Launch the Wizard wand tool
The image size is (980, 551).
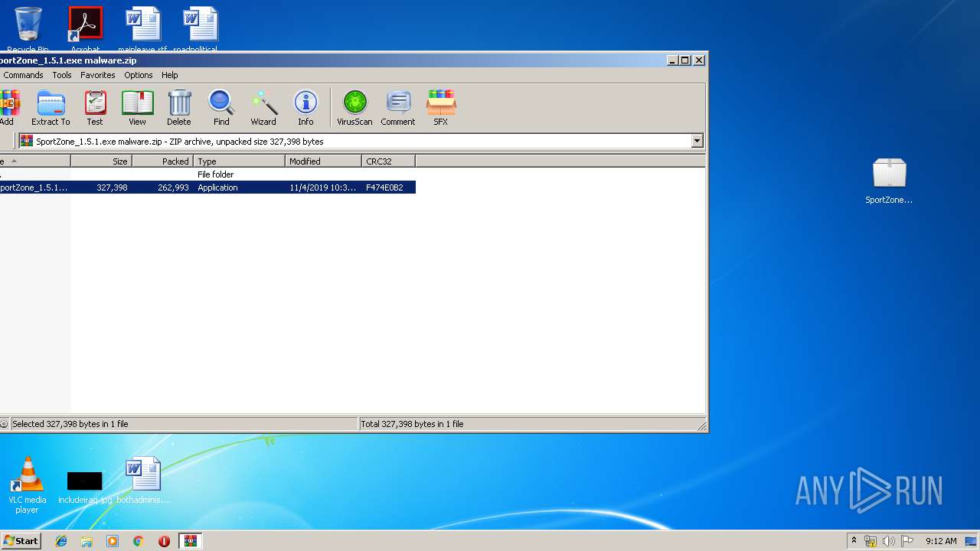point(263,108)
